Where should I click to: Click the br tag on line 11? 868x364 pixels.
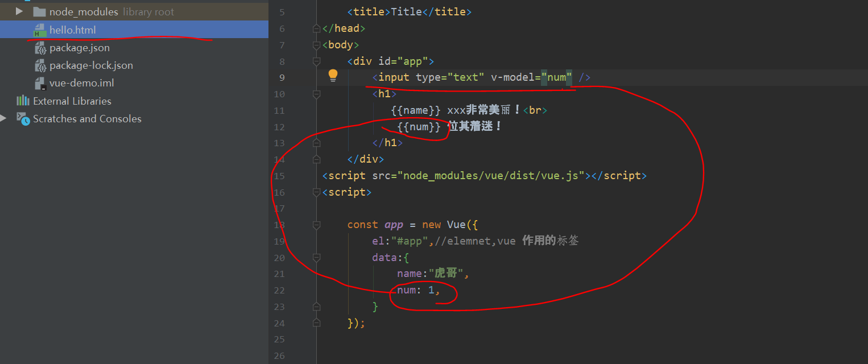pos(535,110)
